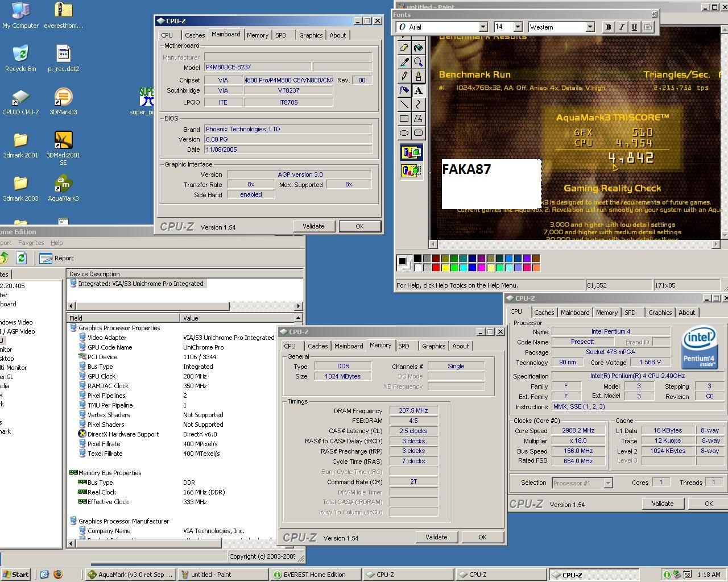Select the Eraser tool in Paint
The image size is (728, 582).
pyautogui.click(x=404, y=48)
